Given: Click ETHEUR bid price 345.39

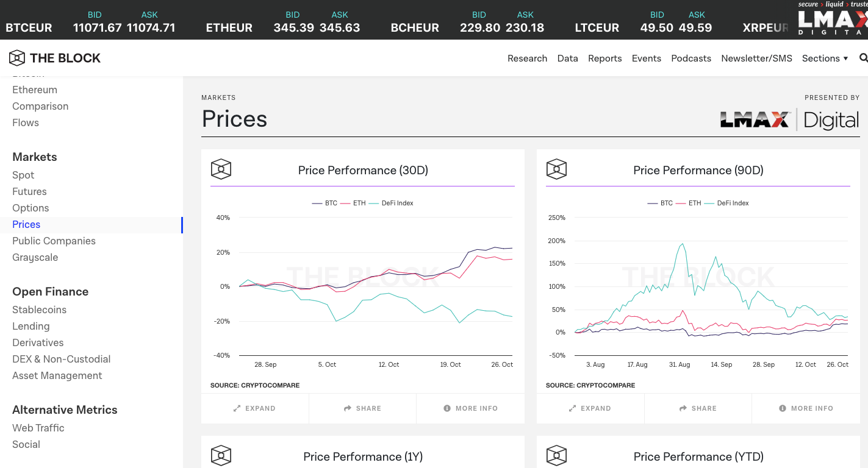Looking at the screenshot, I should (x=294, y=27).
